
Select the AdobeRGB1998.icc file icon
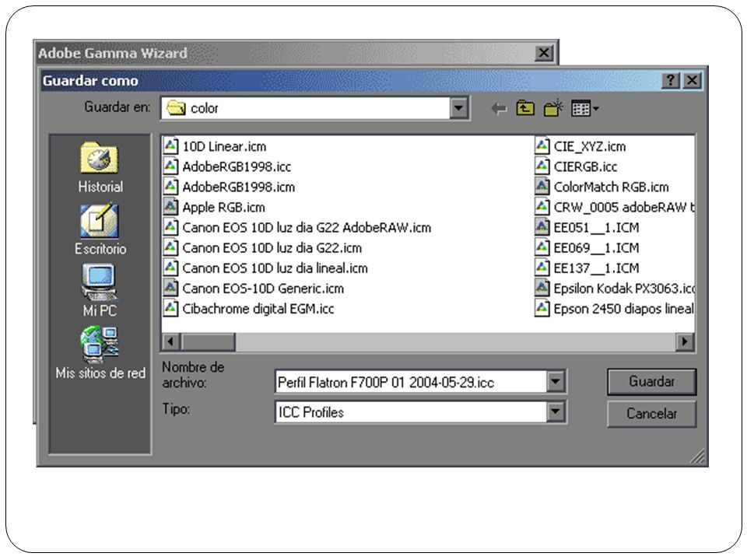pos(170,166)
